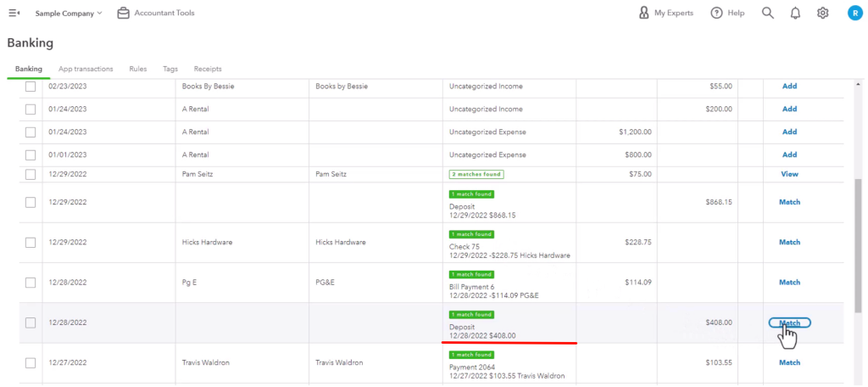Open the Rules tab
Viewport: 868px width, 387px height.
point(138,69)
